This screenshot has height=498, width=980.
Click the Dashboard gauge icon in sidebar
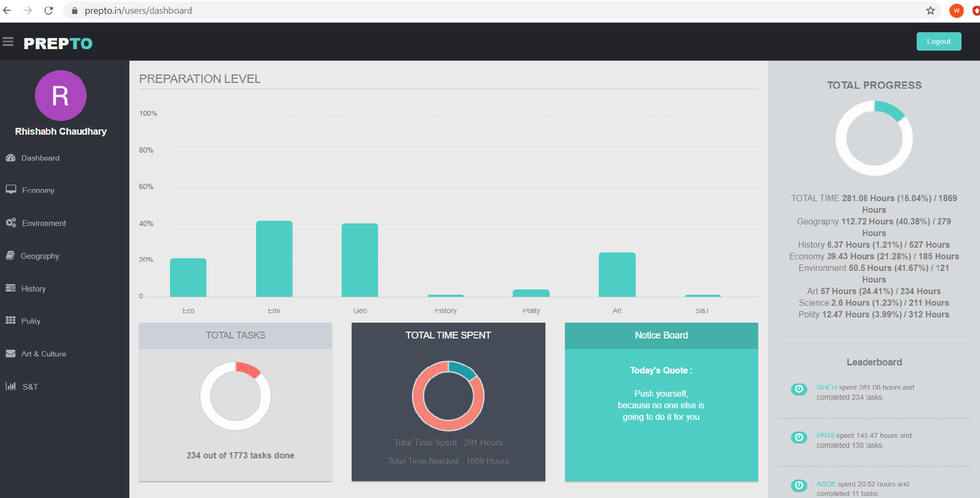pyautogui.click(x=11, y=158)
